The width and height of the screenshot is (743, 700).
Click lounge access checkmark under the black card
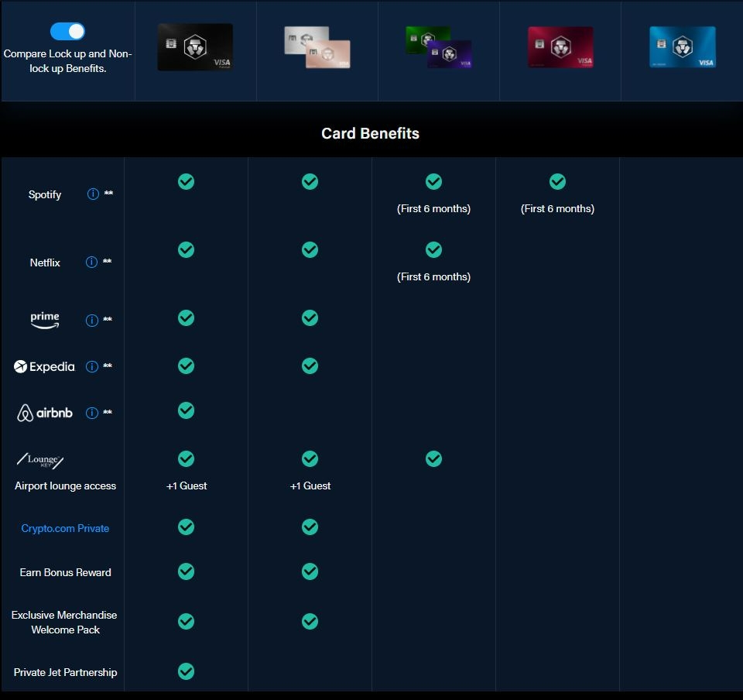click(187, 458)
